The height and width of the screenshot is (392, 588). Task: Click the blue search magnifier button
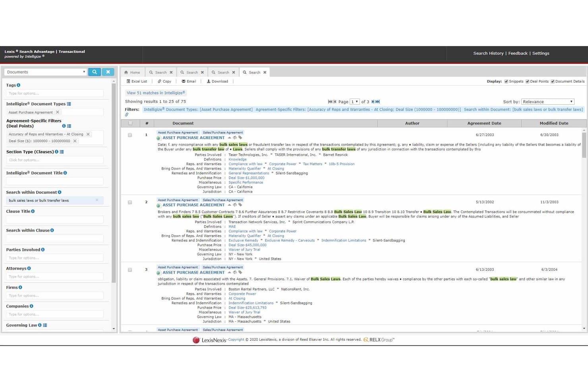95,72
